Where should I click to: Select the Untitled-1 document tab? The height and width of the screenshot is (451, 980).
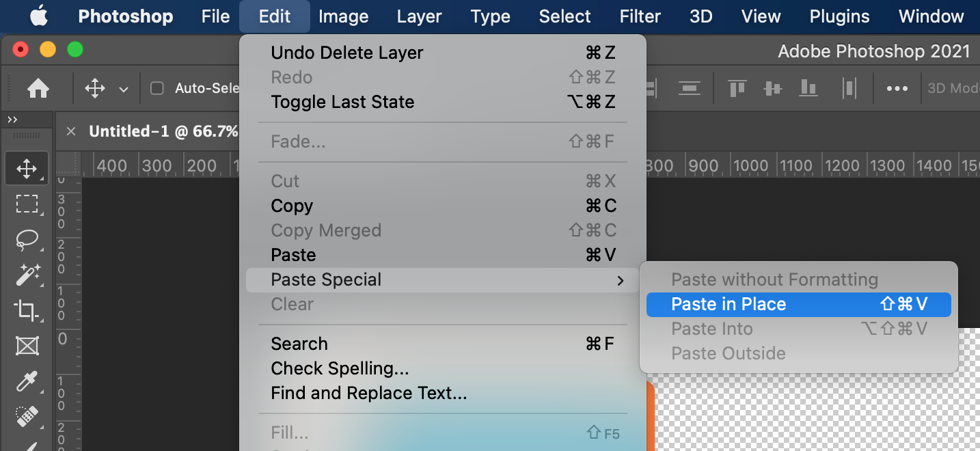[163, 131]
